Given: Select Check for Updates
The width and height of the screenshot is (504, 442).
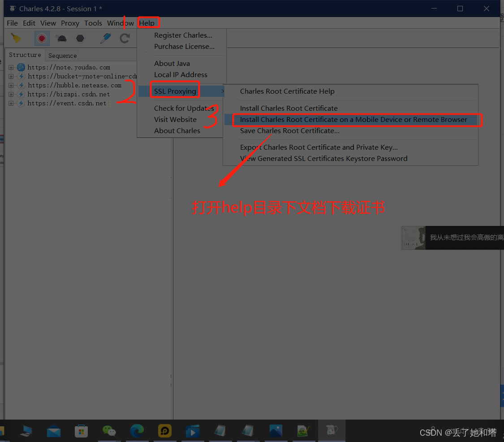Looking at the screenshot, I should (184, 108).
